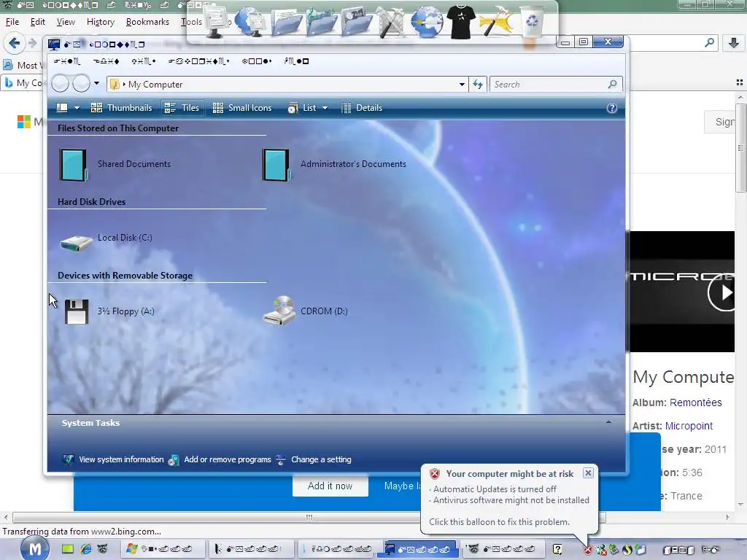Open the pane layout dropdown in explorer toolbar
Image resolution: width=747 pixels, height=560 pixels.
click(x=77, y=108)
